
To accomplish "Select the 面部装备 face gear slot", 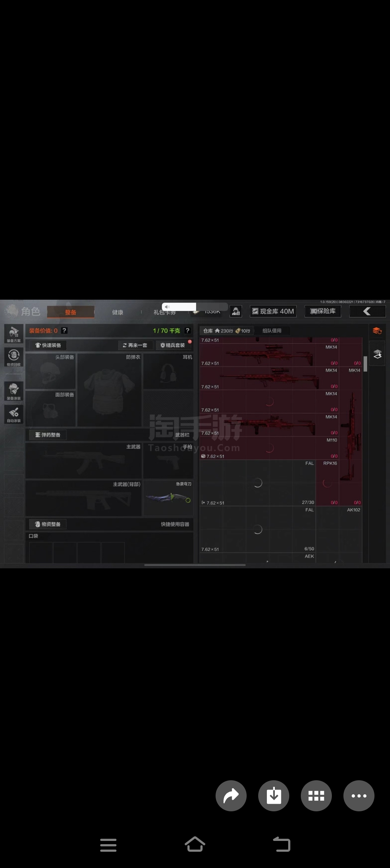I will click(x=51, y=409).
